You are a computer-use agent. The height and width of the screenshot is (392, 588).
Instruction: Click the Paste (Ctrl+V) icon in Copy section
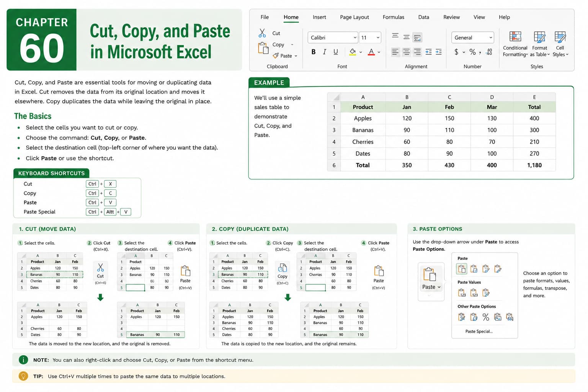tap(379, 271)
